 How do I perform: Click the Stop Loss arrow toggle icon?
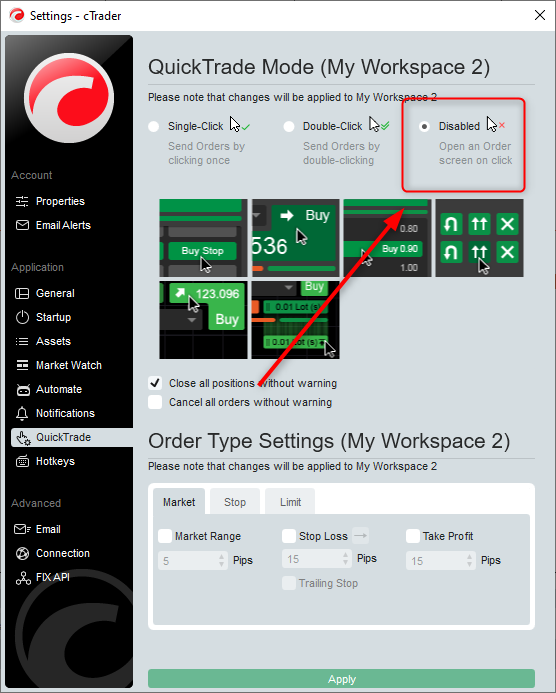(x=361, y=536)
